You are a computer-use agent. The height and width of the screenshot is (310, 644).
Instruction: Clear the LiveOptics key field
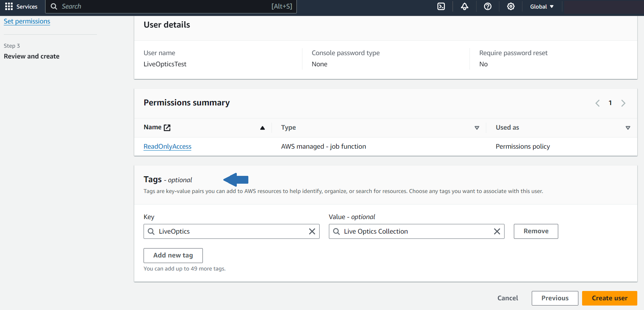[312, 231]
